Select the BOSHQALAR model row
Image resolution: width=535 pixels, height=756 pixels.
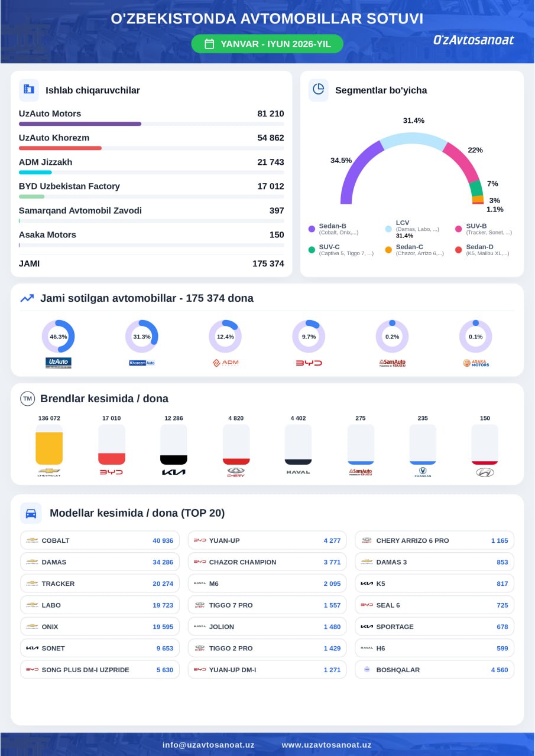435,670
